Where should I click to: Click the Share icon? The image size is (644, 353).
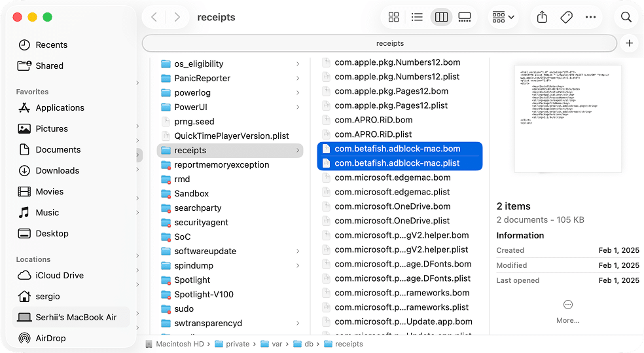[542, 17]
